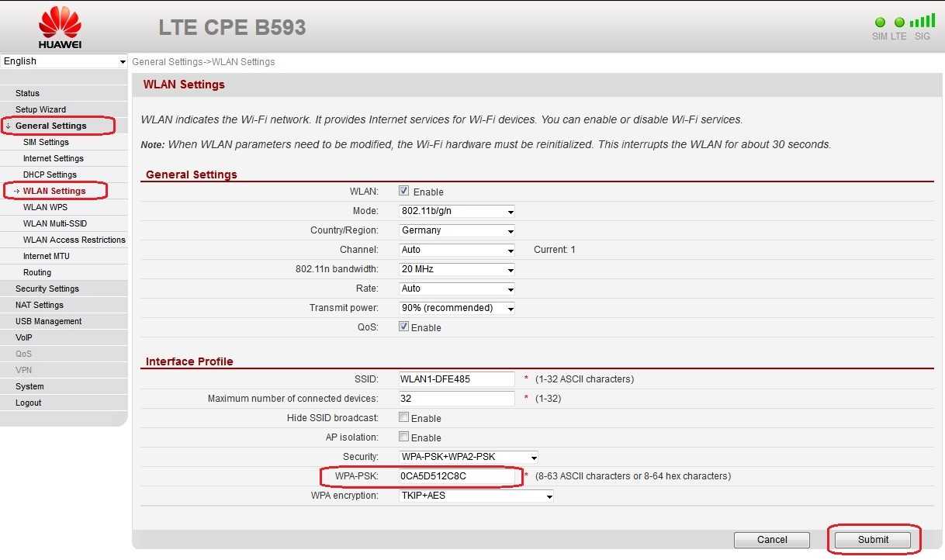Collapse the General Settings menu
The height and width of the screenshot is (560, 945).
coord(51,126)
